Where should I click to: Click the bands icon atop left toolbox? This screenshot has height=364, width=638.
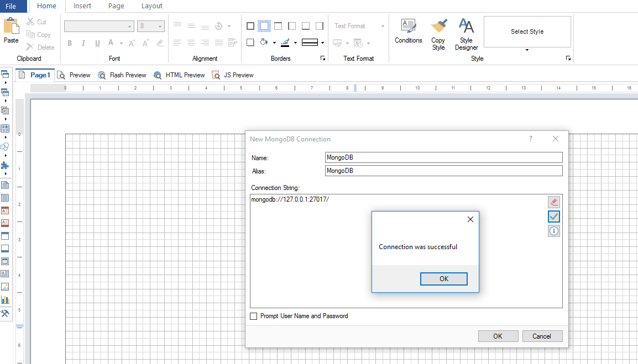tap(5, 74)
